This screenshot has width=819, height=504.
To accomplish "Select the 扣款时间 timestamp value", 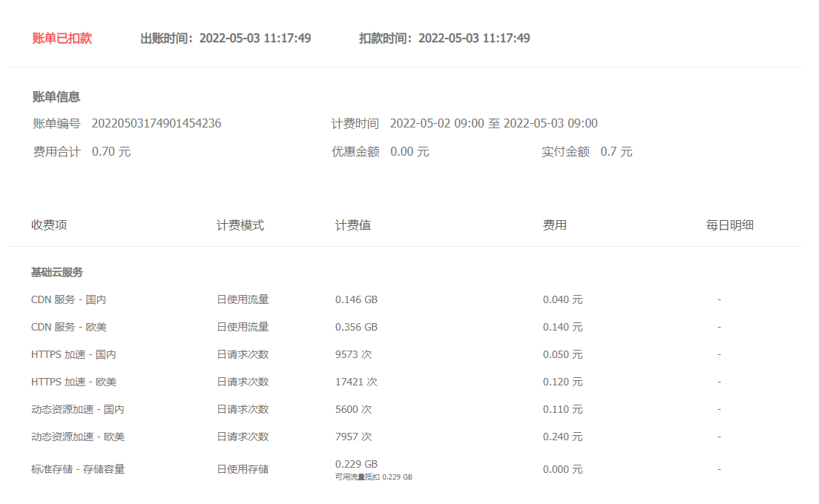I will (x=473, y=39).
